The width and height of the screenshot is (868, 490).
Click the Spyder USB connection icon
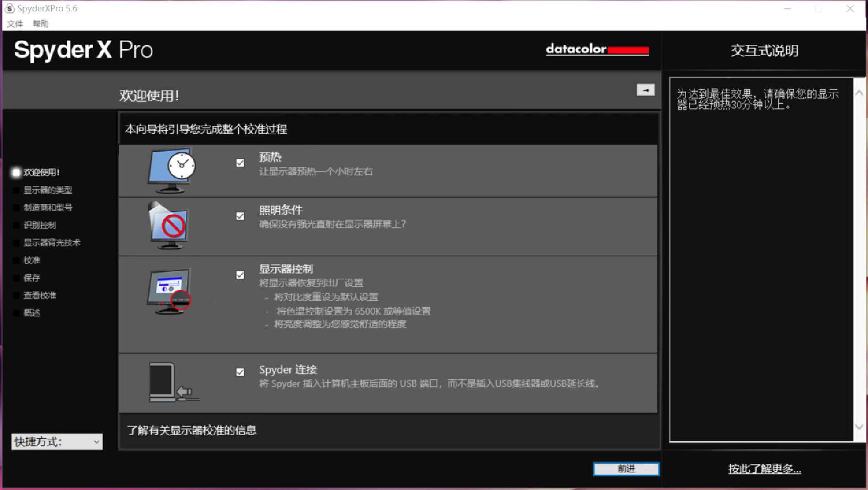(x=173, y=382)
